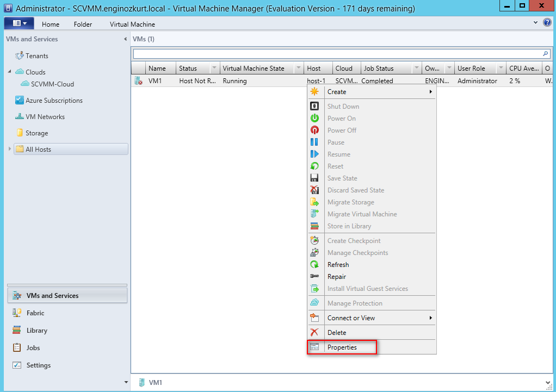
Task: Click the Migrate Virtual Machine icon
Action: 314,214
